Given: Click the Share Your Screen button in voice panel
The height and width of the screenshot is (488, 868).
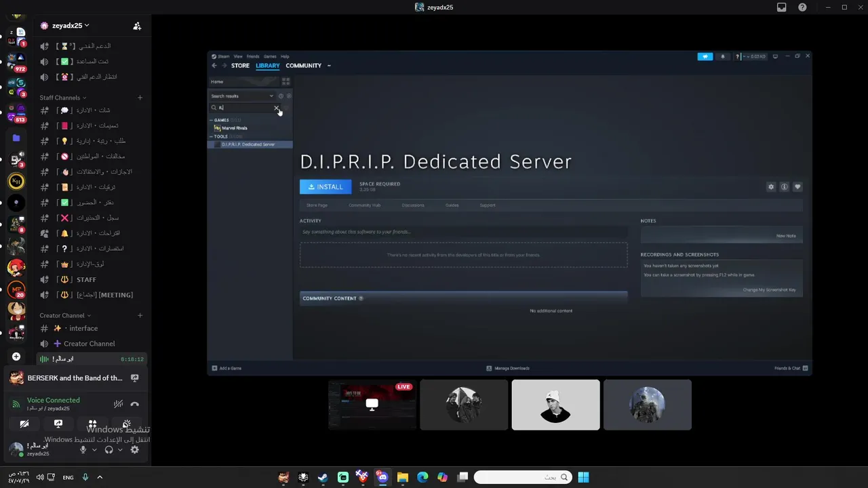Looking at the screenshot, I should [x=58, y=424].
